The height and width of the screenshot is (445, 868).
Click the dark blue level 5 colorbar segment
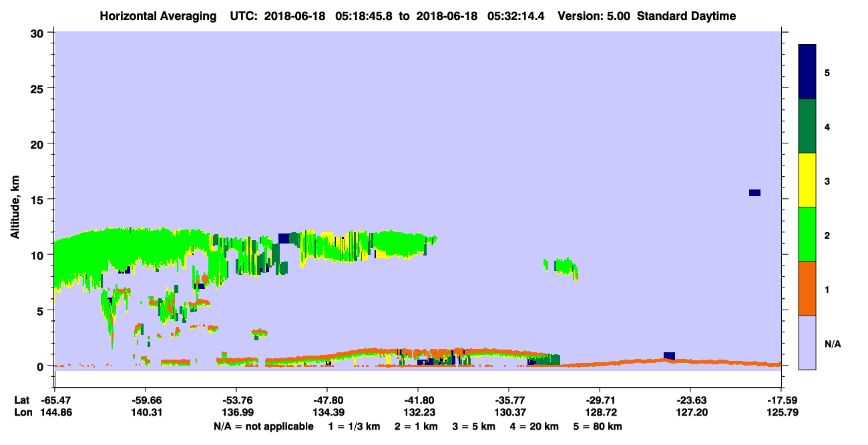(807, 72)
